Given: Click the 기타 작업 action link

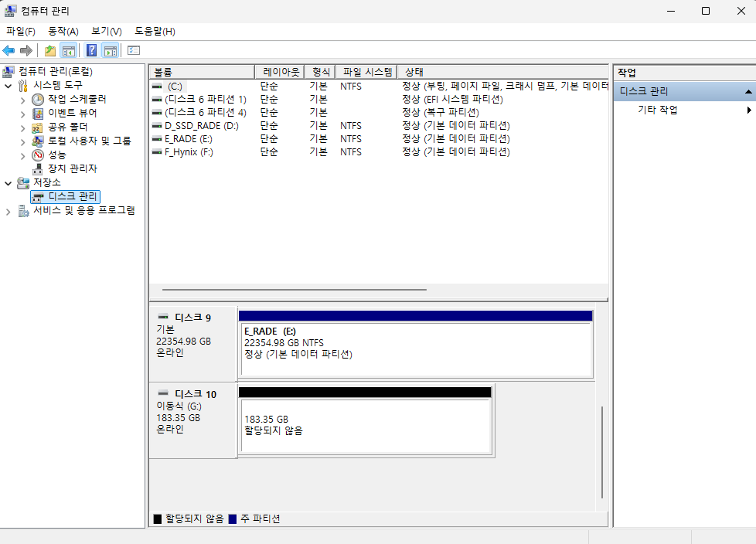Looking at the screenshot, I should (x=658, y=110).
